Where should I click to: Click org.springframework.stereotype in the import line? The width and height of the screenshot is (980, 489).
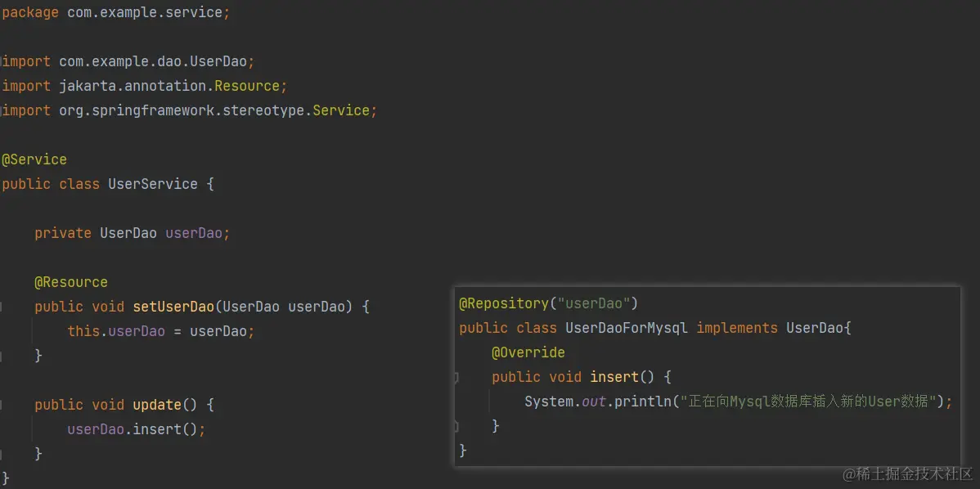click(x=182, y=110)
